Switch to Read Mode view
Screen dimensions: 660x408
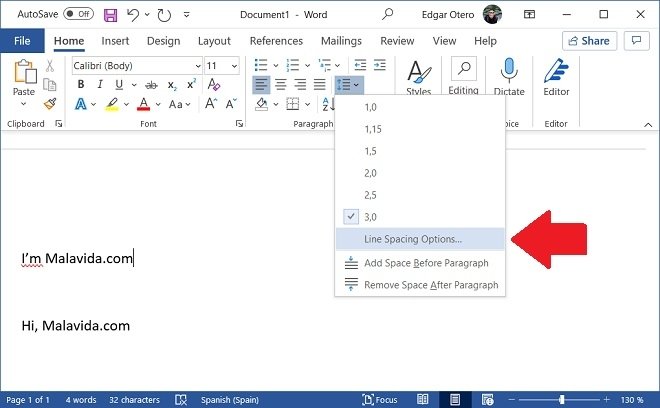pyautogui.click(x=423, y=399)
